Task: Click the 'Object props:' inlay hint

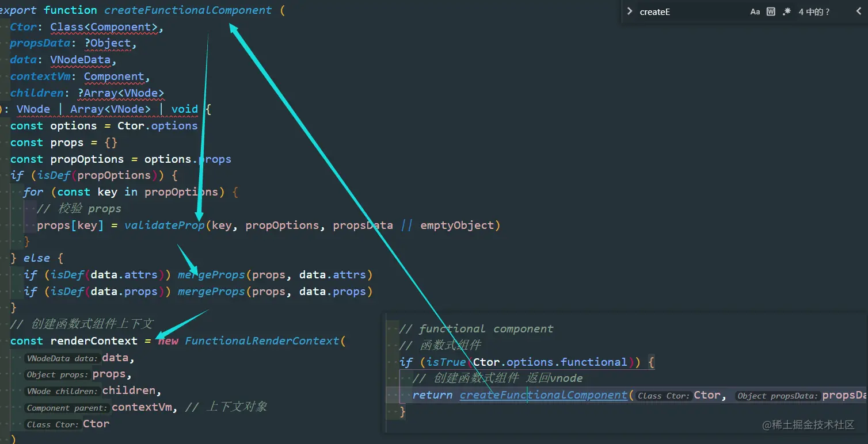Action: [x=58, y=374]
